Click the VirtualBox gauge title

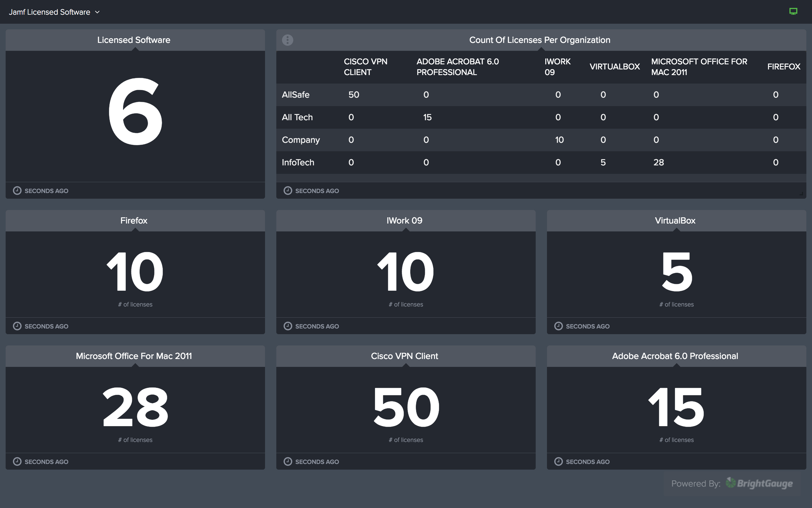675,220
